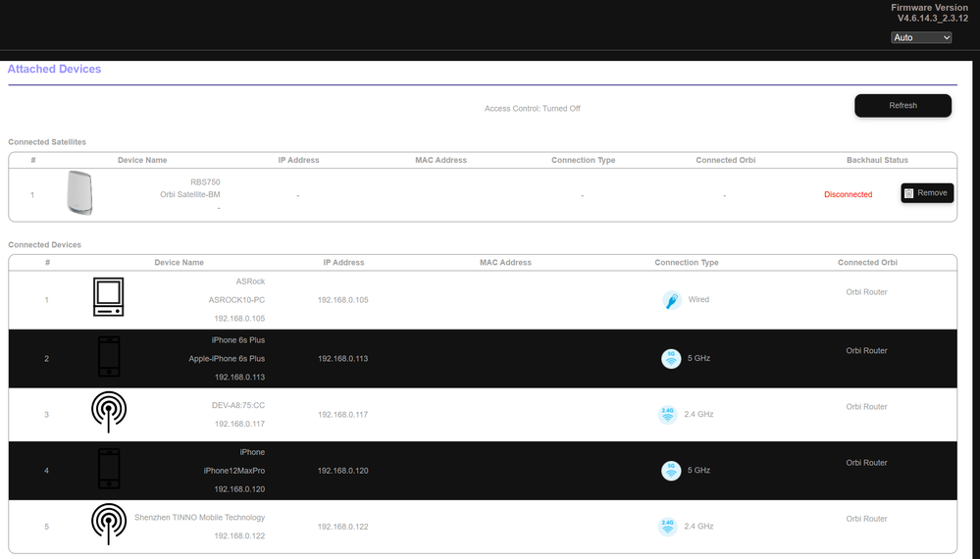The image size is (980, 559).
Task: Click the iPhone 6s Plus phone icon
Action: (x=108, y=358)
